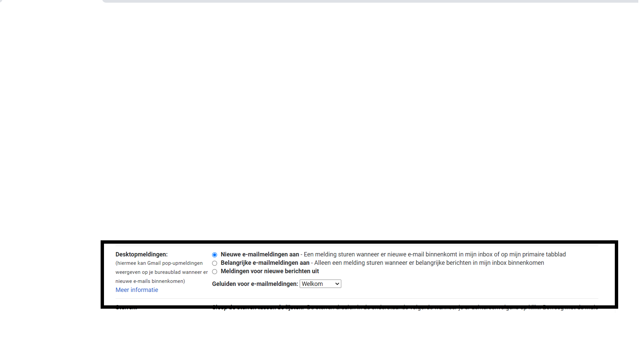Click the 'Welkom' text in the sound selector
644x362 pixels.
(x=312, y=284)
